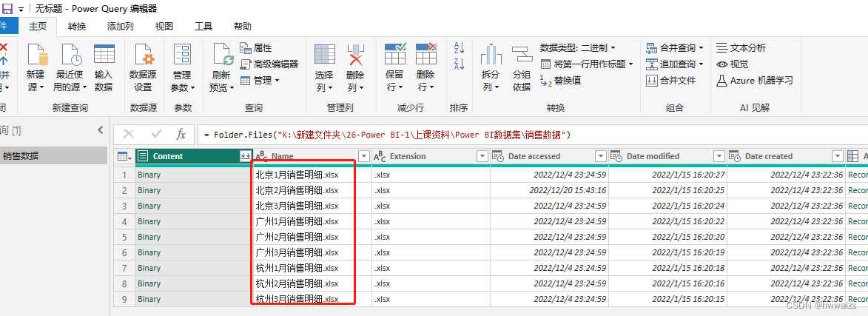
Task: Select 杭州2月销售明细.xlsx cell
Action: tap(312, 283)
